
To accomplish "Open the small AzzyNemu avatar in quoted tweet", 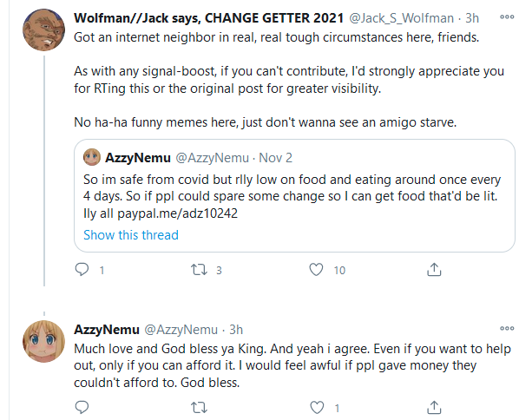I will (x=92, y=157).
